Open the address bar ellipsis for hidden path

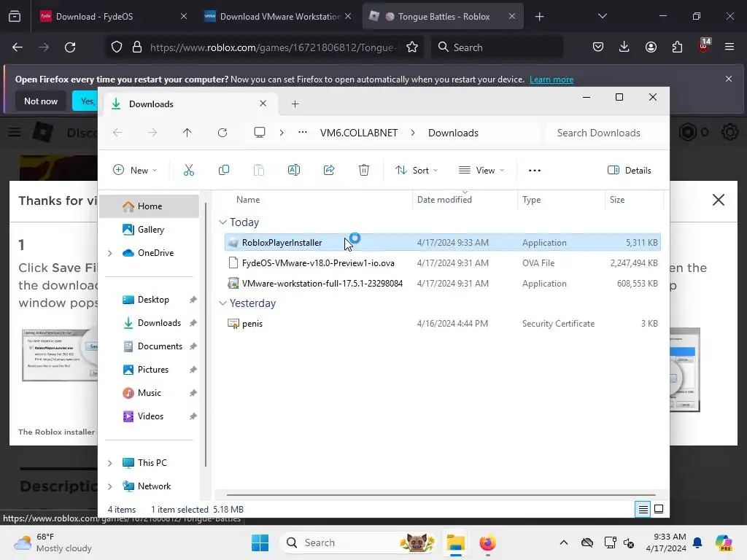click(x=303, y=133)
